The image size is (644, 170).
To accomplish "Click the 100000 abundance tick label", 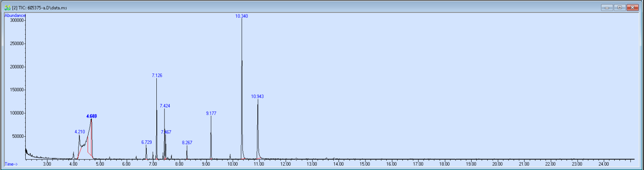I will (17, 113).
